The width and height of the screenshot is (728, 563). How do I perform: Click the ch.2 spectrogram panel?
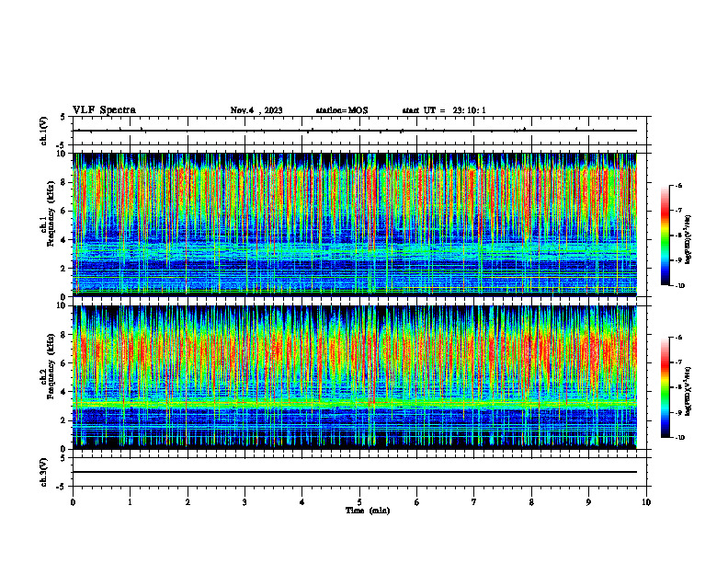[x=355, y=377]
